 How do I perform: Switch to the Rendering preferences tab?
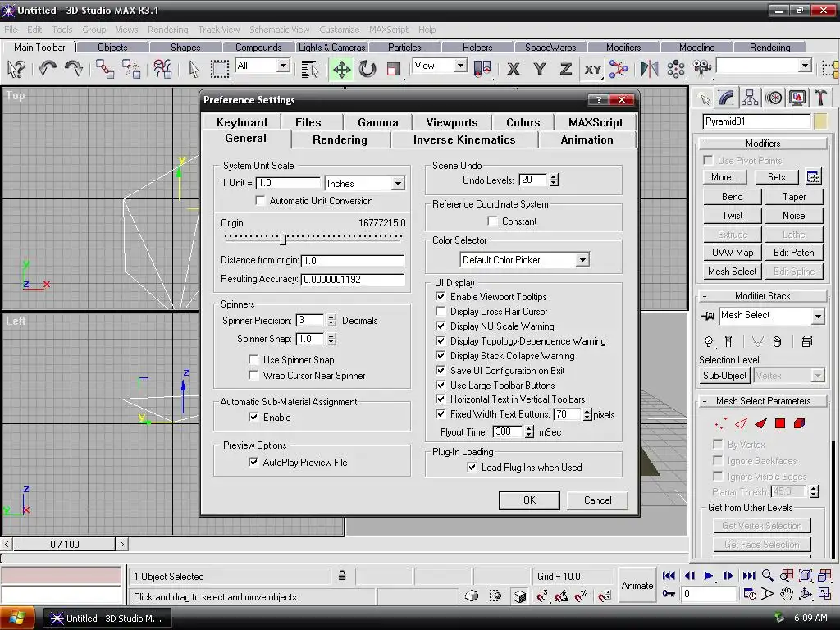click(x=340, y=139)
